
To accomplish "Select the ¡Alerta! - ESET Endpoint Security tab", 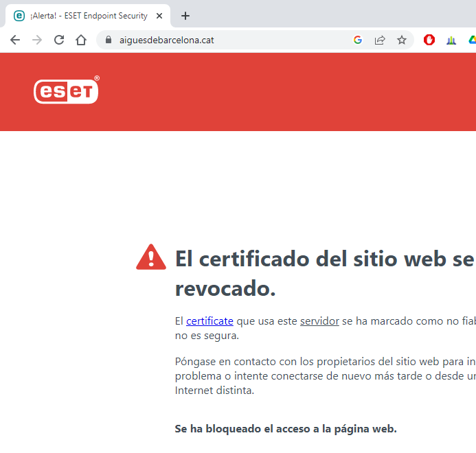I will (x=88, y=16).
